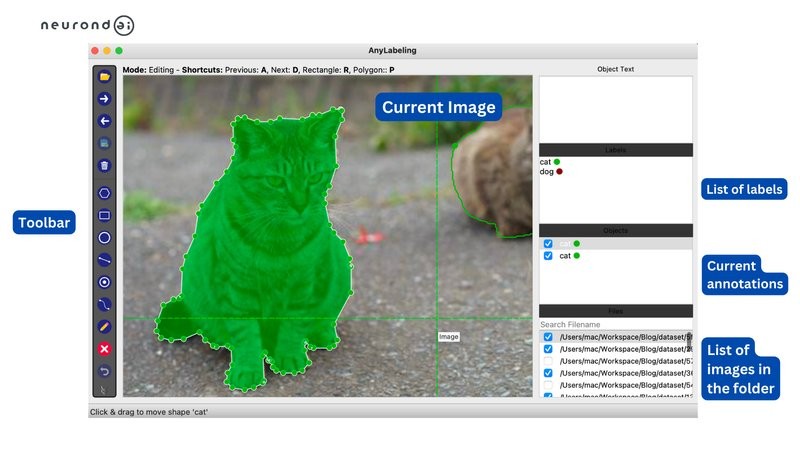Image resolution: width=800 pixels, height=450 pixels.
Task: Click the dark red swatch beside dog label
Action: pyautogui.click(x=559, y=171)
